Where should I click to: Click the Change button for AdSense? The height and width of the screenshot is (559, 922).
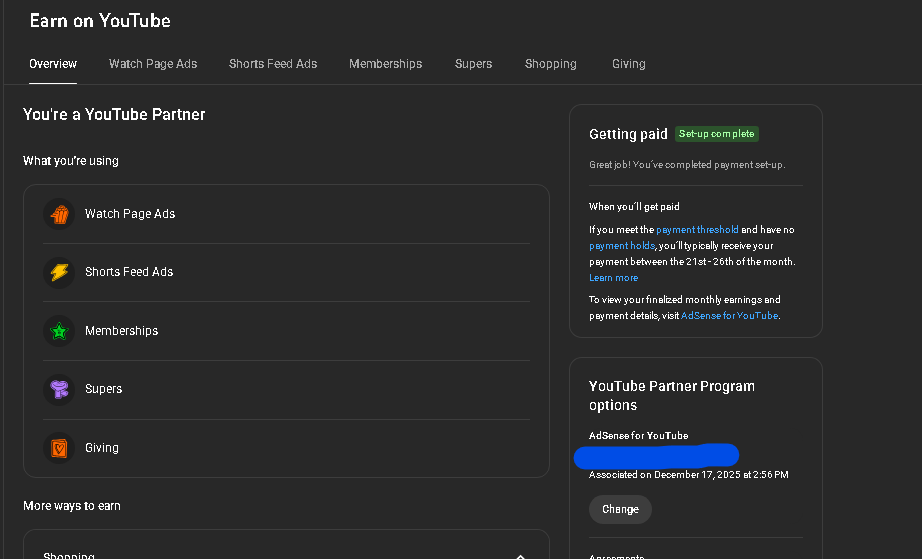620,509
